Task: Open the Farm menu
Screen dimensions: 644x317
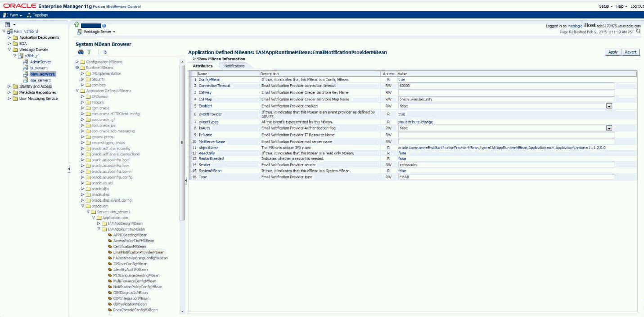Action: (x=16, y=15)
